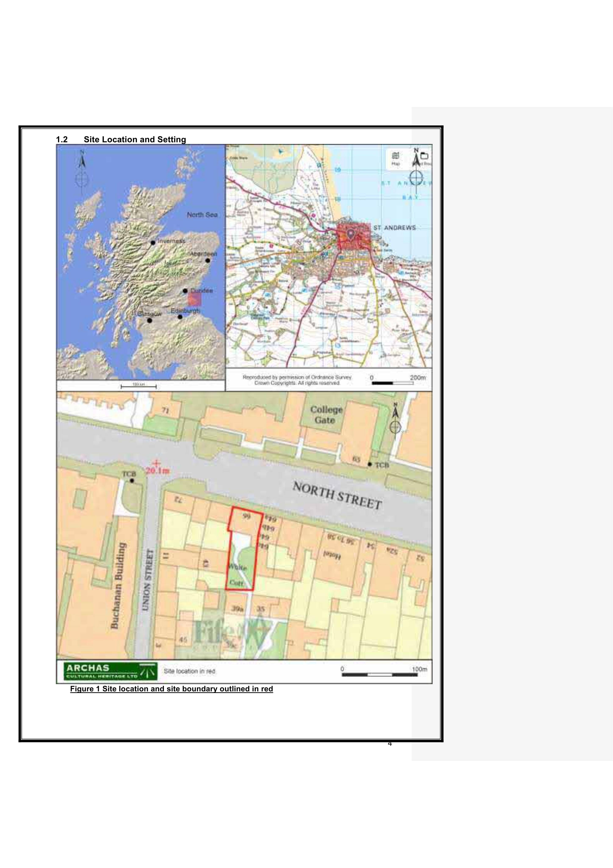
Task: Click the Edinburgh label on the map
Action: [x=185, y=311]
